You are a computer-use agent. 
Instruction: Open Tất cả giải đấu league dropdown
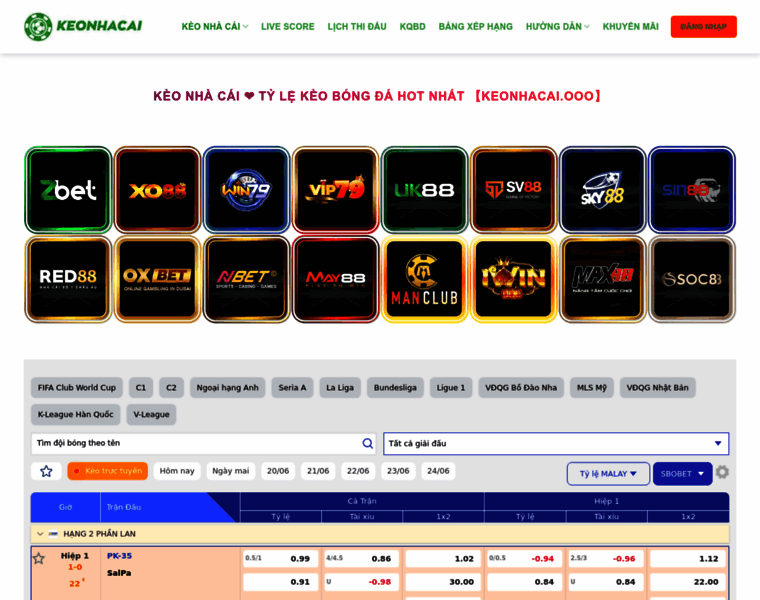click(x=556, y=443)
